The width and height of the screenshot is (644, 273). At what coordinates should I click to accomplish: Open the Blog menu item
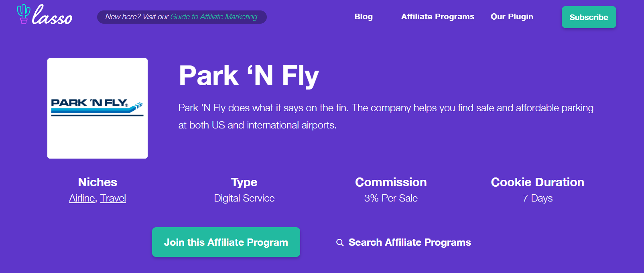tap(364, 17)
